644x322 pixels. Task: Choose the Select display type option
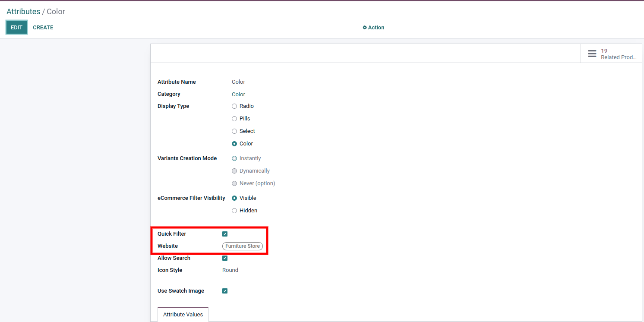(x=234, y=131)
